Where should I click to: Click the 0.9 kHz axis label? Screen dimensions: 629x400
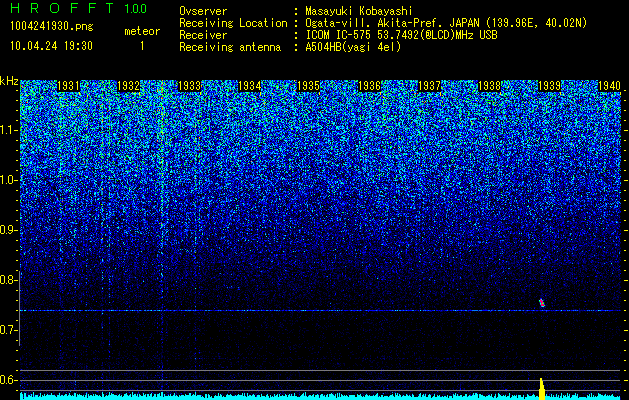[x=8, y=230]
